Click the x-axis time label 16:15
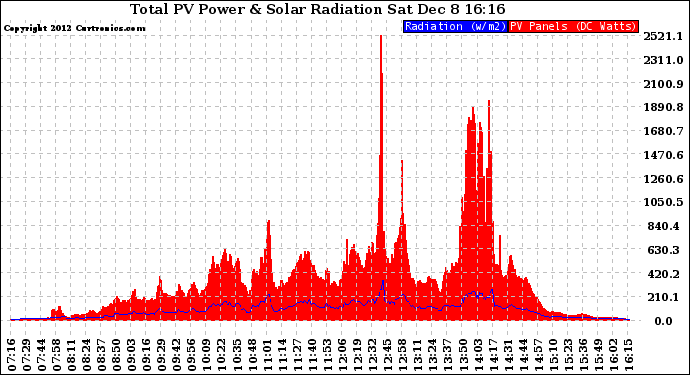 coord(628,354)
